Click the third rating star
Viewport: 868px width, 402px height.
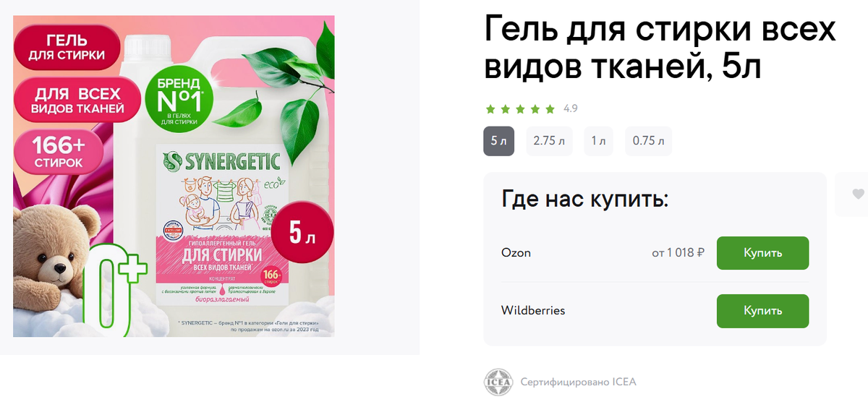[520, 109]
